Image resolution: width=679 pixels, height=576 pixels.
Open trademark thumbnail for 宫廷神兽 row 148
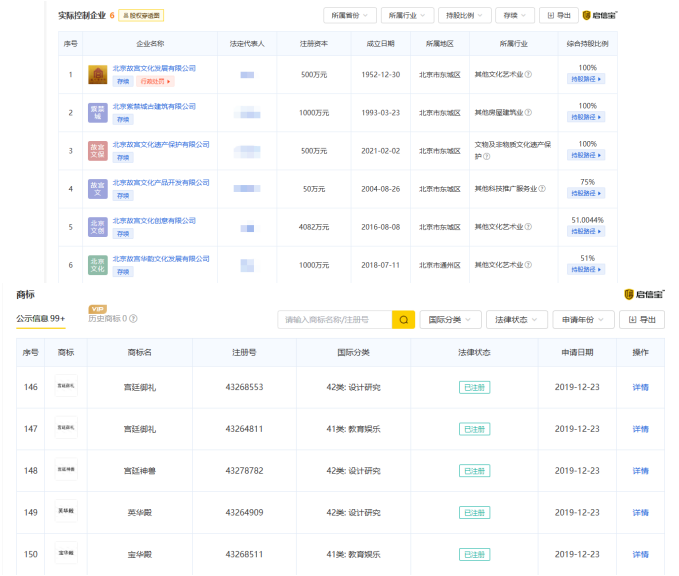click(x=66, y=469)
